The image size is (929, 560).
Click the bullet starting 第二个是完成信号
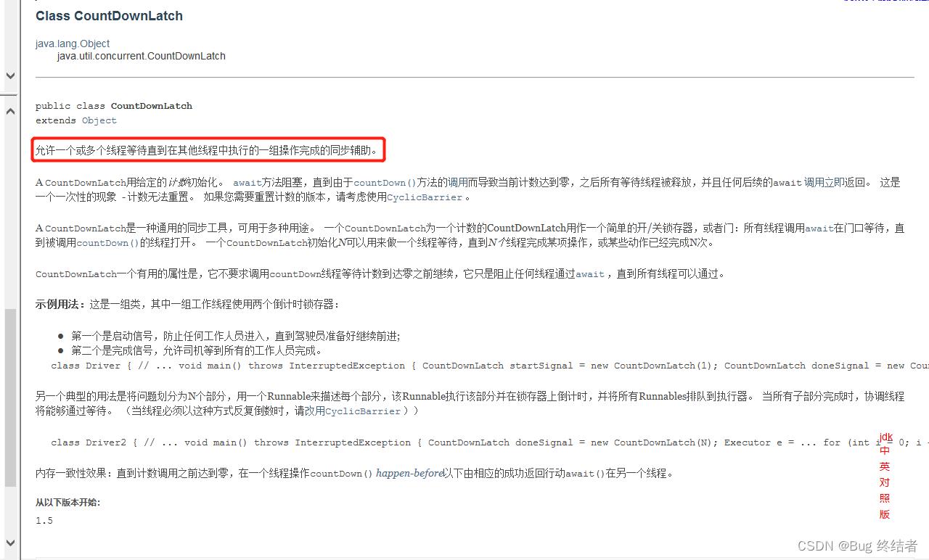click(x=197, y=350)
